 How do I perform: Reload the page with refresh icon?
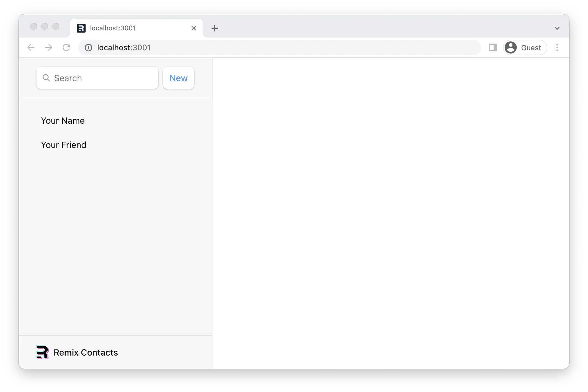(x=66, y=47)
